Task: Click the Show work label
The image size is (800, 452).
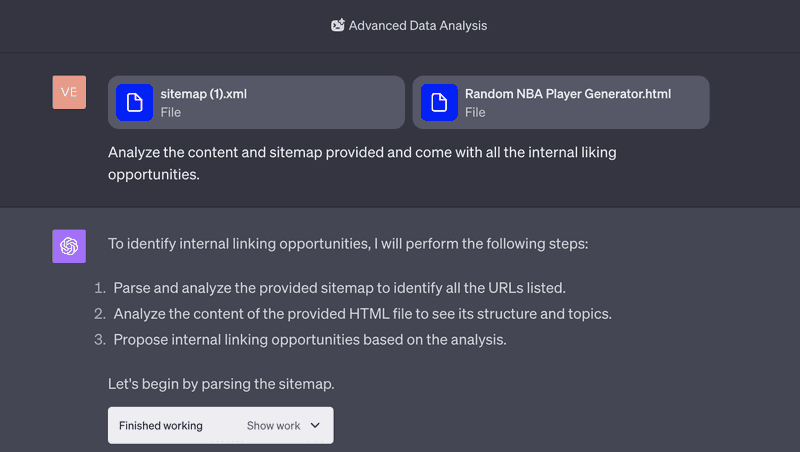Action: coord(273,425)
